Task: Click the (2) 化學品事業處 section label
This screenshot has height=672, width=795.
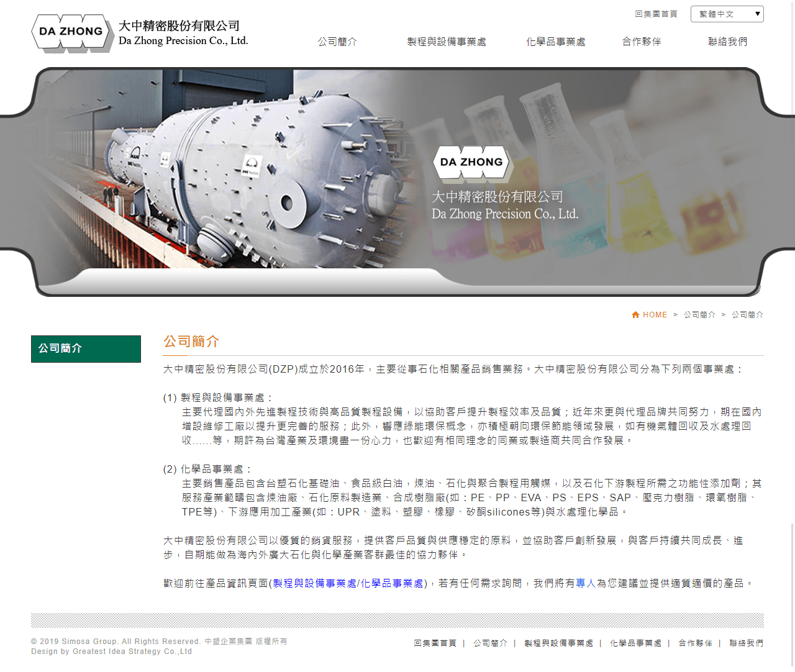Action: pyautogui.click(x=207, y=469)
